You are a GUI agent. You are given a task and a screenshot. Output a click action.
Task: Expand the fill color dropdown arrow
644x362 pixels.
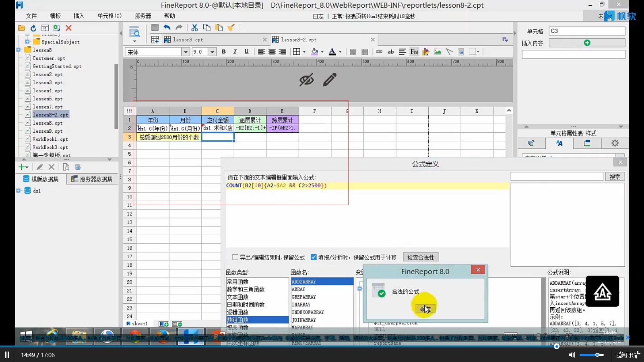tap(322, 52)
